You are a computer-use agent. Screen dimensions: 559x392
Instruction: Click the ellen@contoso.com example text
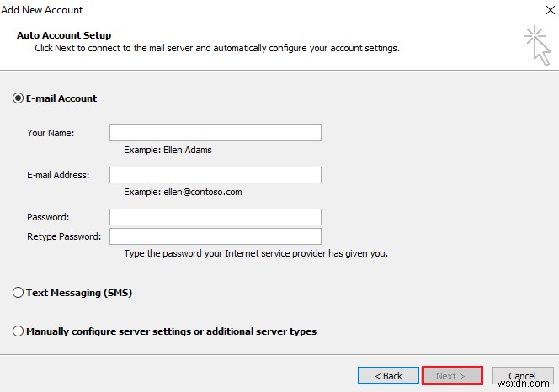[x=183, y=192]
